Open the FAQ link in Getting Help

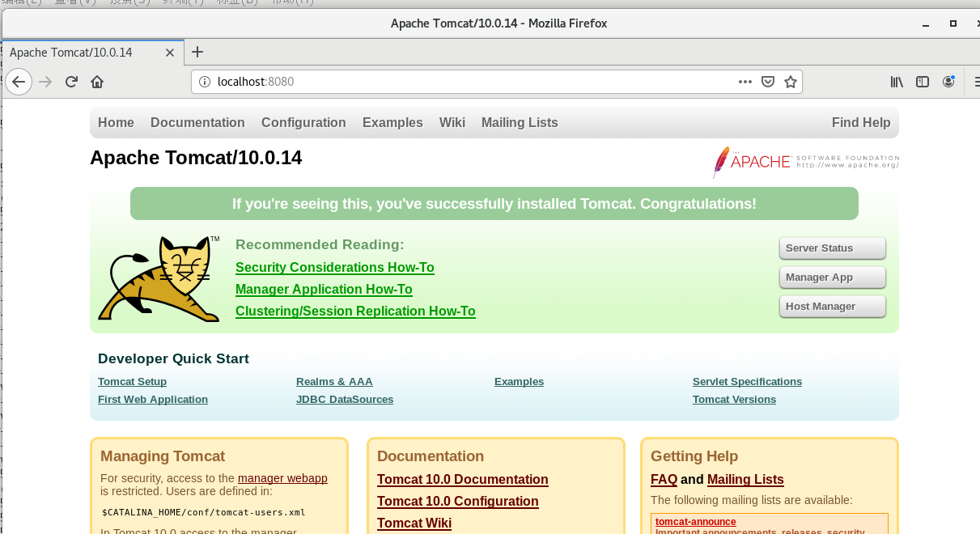coord(664,480)
